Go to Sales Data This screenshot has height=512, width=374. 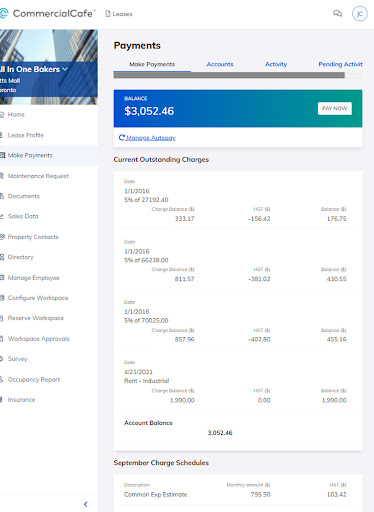click(23, 216)
